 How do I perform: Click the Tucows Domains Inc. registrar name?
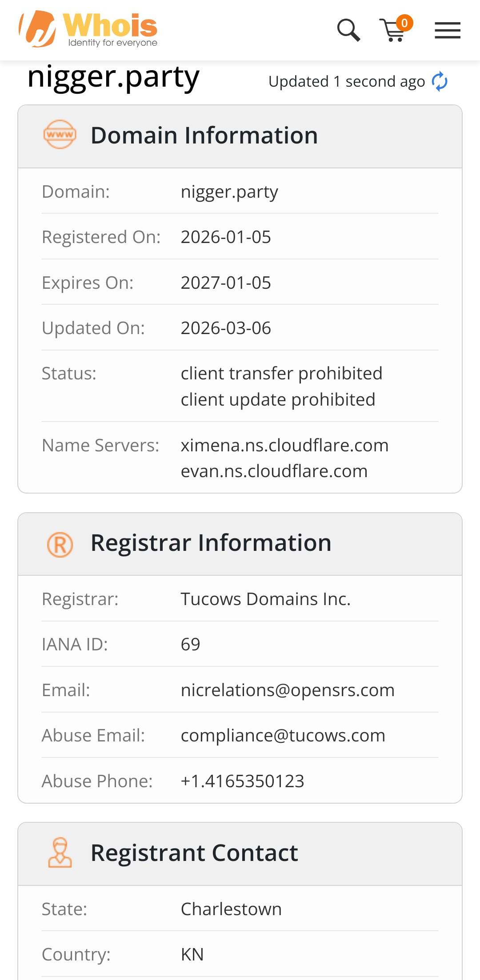pos(265,599)
